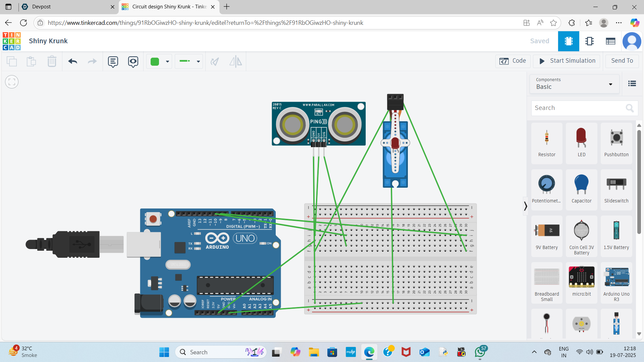Open the notes tool
This screenshot has width=644, height=362.
(x=113, y=61)
